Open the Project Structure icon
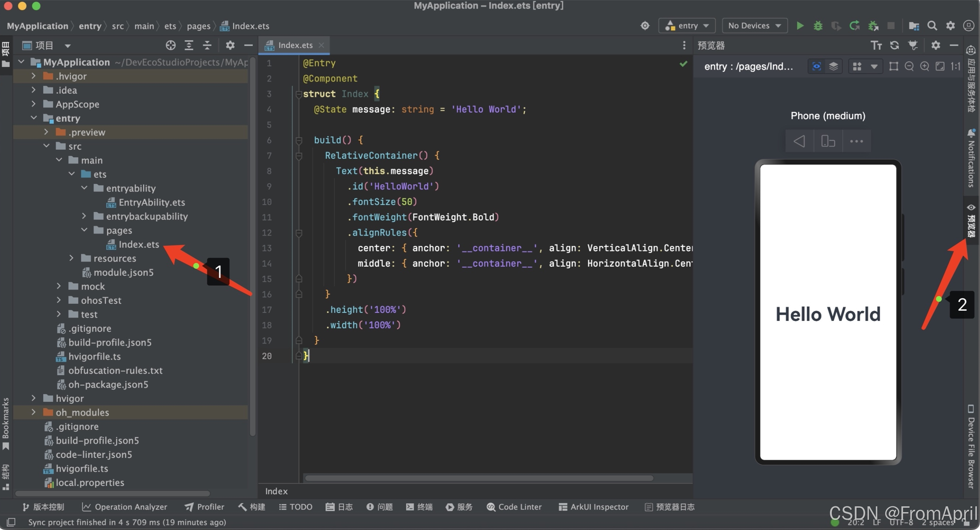The image size is (980, 530). point(914,25)
